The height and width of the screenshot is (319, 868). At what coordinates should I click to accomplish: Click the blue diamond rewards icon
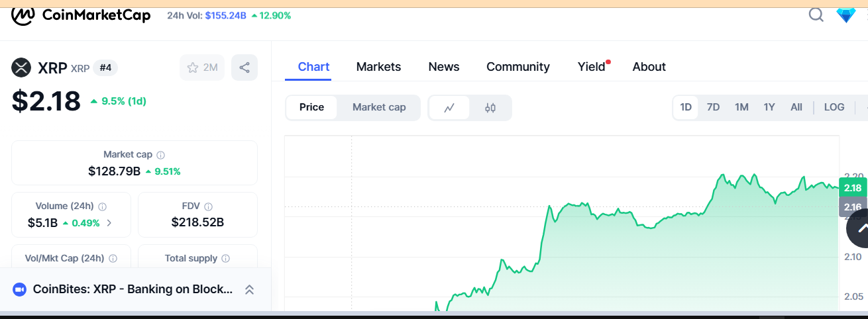(846, 15)
